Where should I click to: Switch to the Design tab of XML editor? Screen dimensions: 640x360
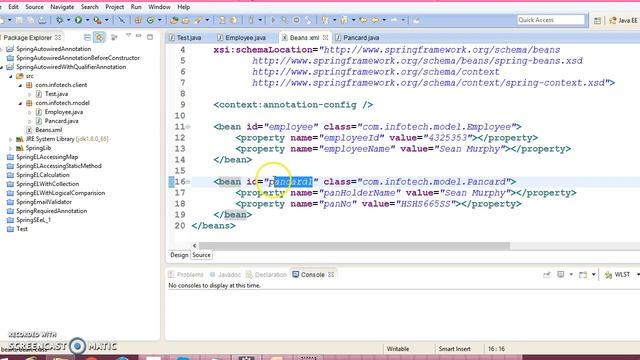point(179,255)
